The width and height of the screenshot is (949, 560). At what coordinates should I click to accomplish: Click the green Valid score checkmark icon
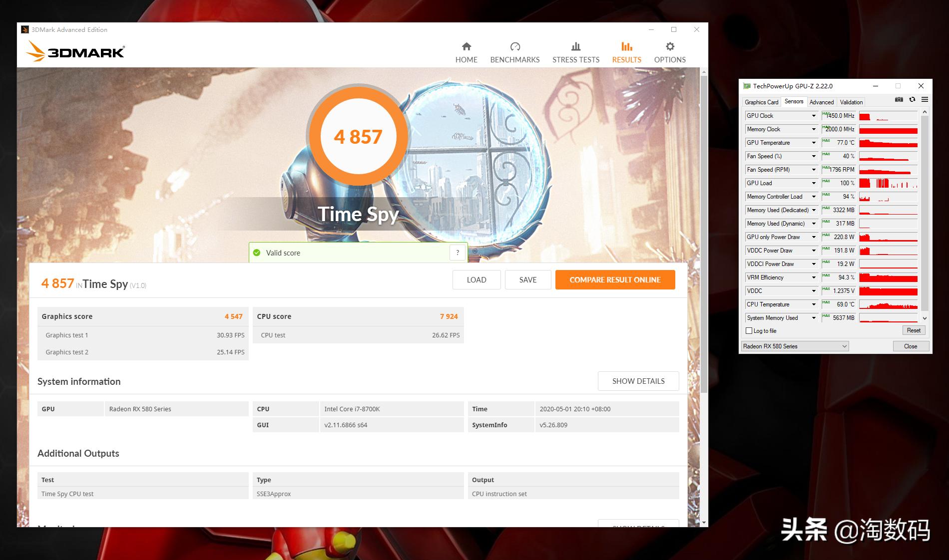(257, 253)
